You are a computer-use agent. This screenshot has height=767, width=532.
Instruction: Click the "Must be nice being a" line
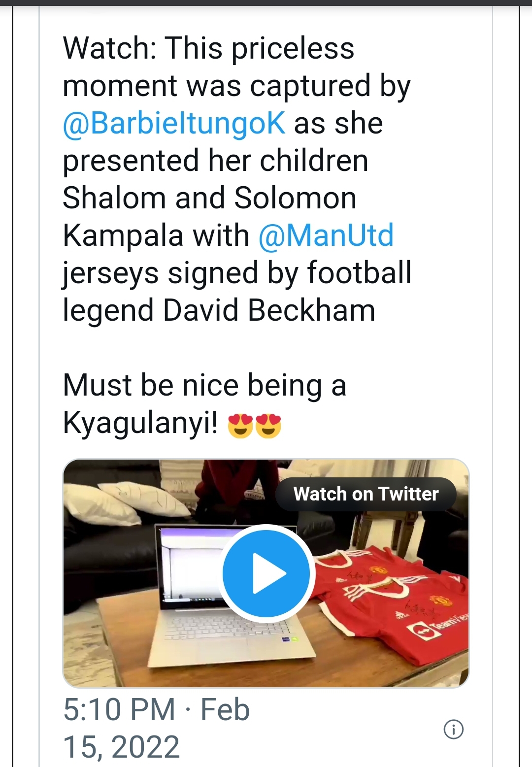click(x=204, y=385)
